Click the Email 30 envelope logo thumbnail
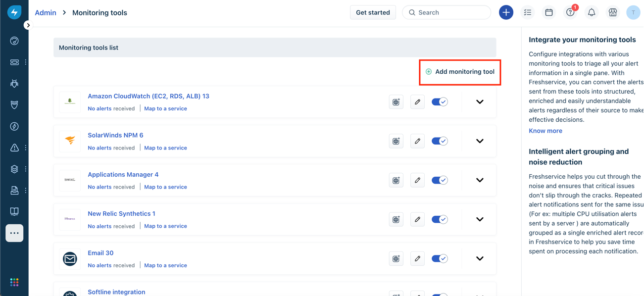644x296 pixels. tap(70, 258)
